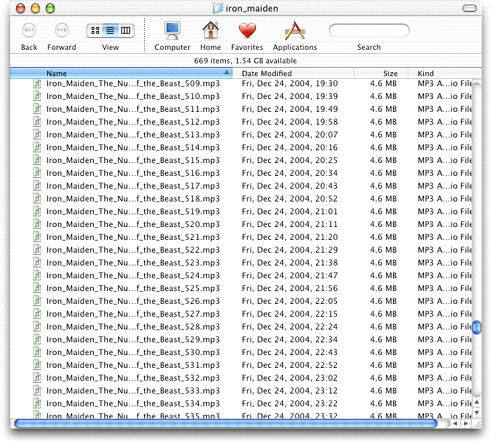Switch to column view mode
The height and width of the screenshot is (442, 500).
[126, 31]
